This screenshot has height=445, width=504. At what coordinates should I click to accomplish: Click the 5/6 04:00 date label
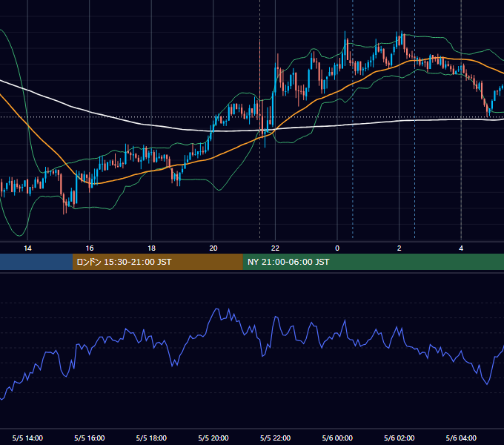pos(461,438)
